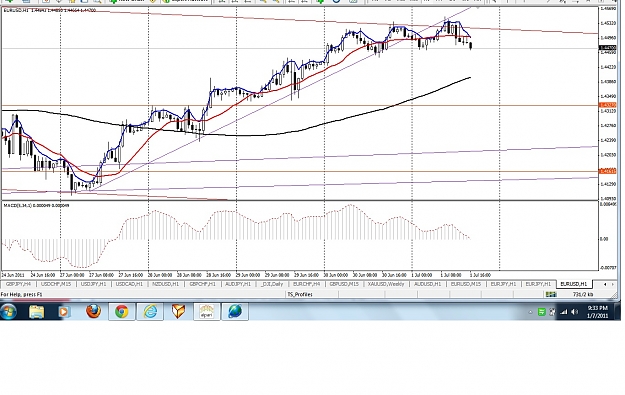Click the green tray notification icon

541,312
